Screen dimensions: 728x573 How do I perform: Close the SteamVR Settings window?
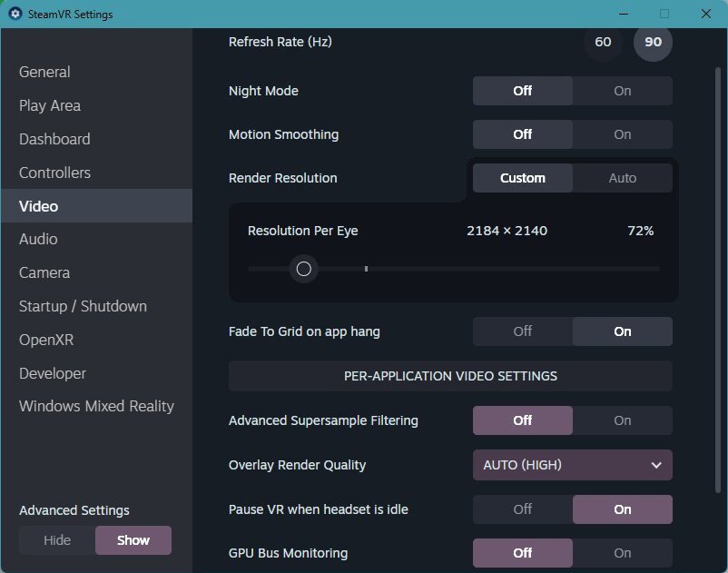pyautogui.click(x=705, y=14)
